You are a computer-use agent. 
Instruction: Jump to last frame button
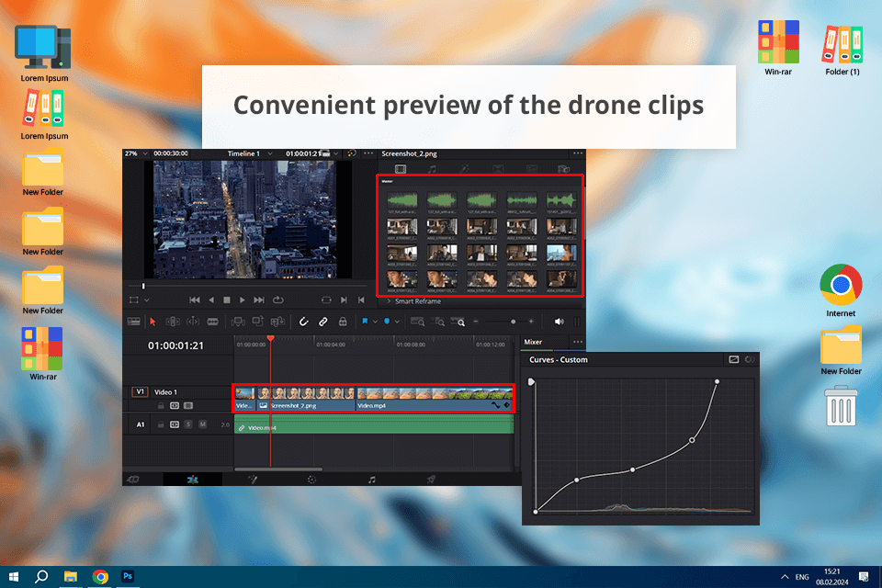(259, 300)
